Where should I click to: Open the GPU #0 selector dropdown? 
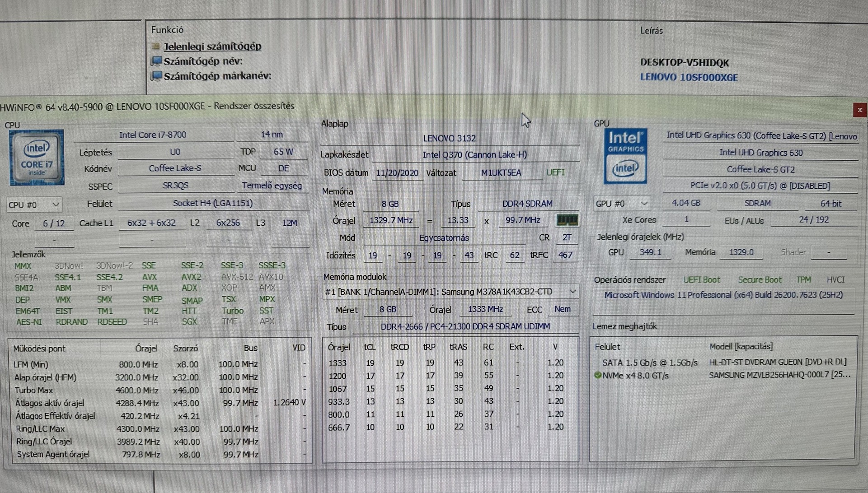(622, 204)
